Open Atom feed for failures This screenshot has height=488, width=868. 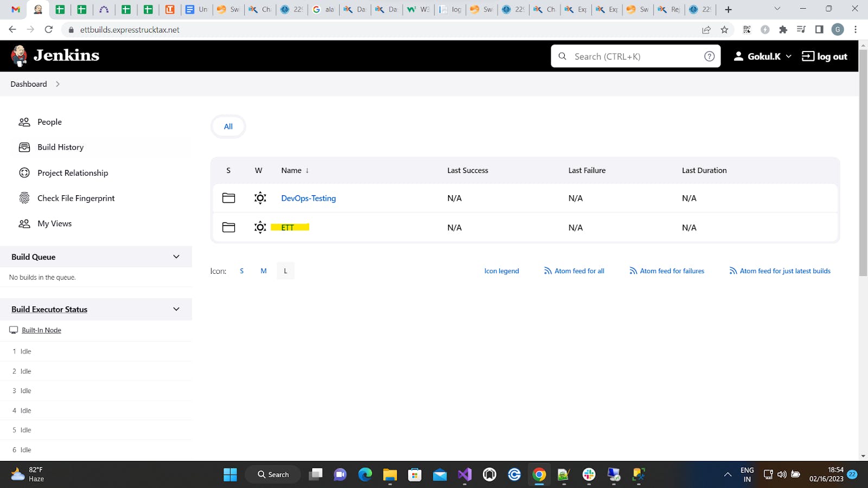click(x=667, y=271)
